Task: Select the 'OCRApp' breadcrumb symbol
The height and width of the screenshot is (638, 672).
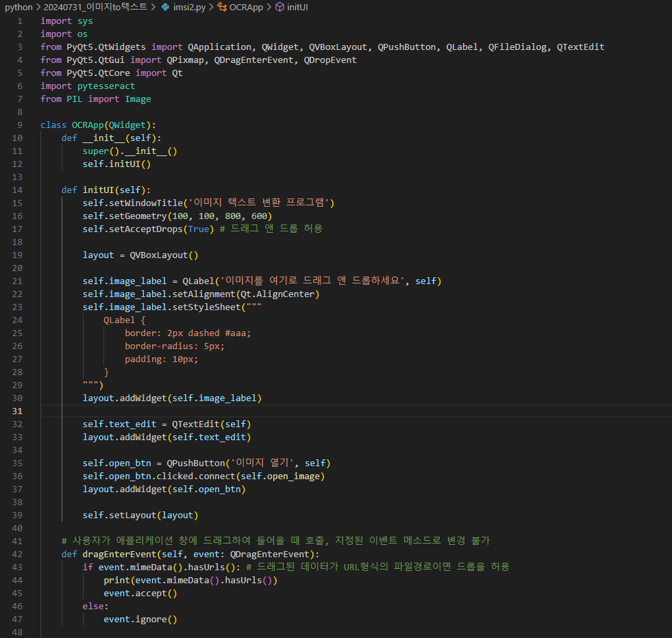Action: point(246,8)
